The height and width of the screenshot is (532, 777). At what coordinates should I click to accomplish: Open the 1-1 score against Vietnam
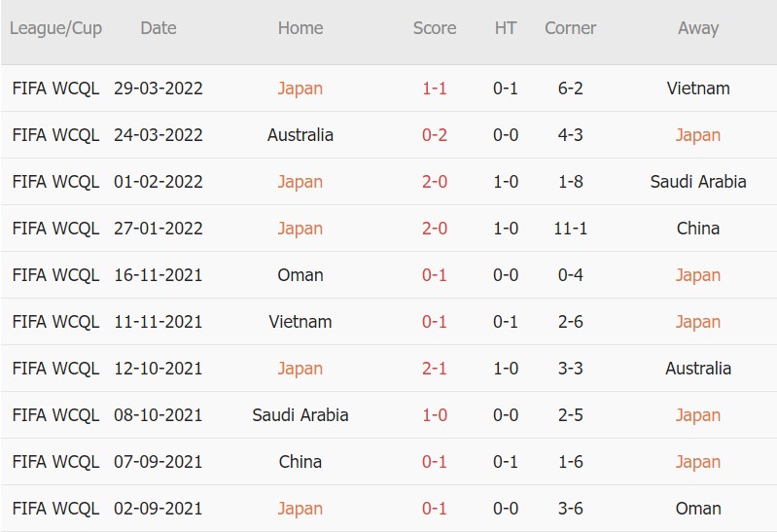[x=435, y=89]
